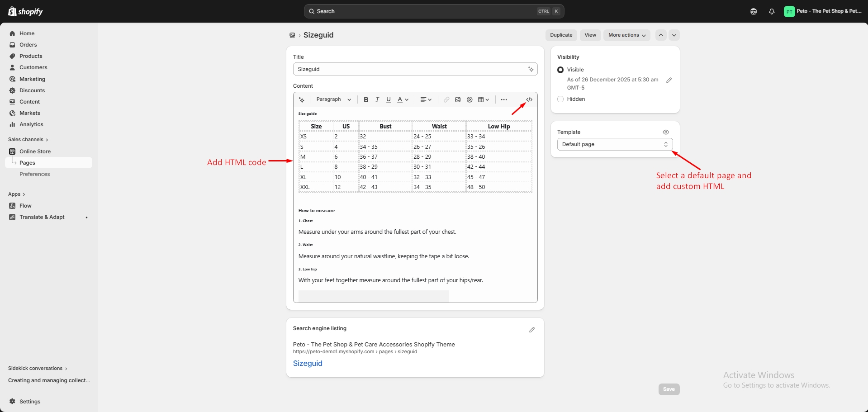Screen dimensions: 868x412
Task: Open the Show HTML code view icon
Action: coord(529,99)
